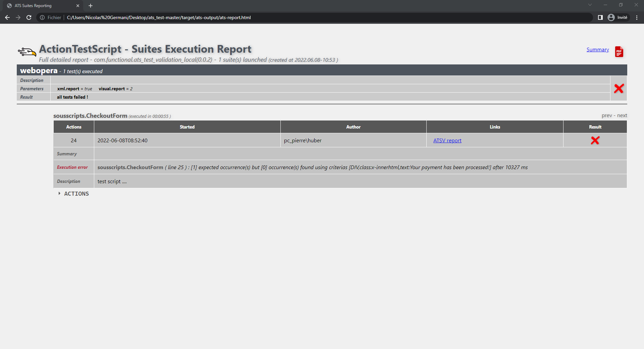The width and height of the screenshot is (644, 349).
Task: Click the Execution error label
Action: click(x=72, y=167)
